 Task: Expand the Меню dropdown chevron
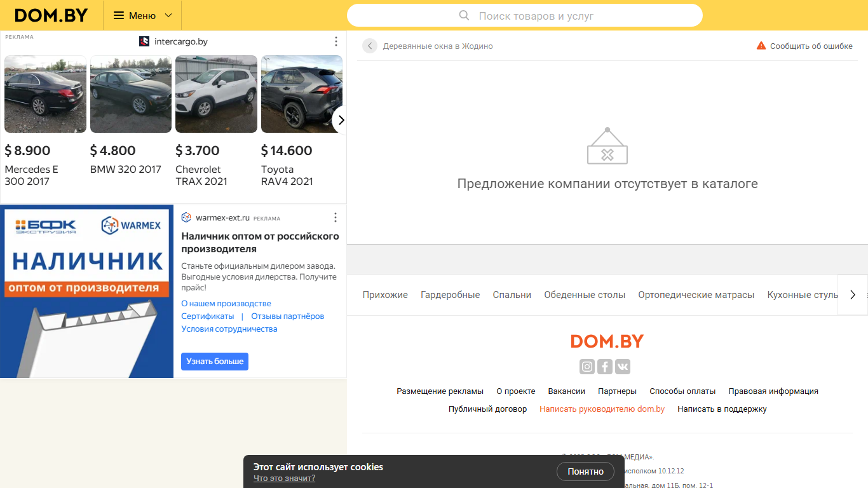[x=168, y=15]
